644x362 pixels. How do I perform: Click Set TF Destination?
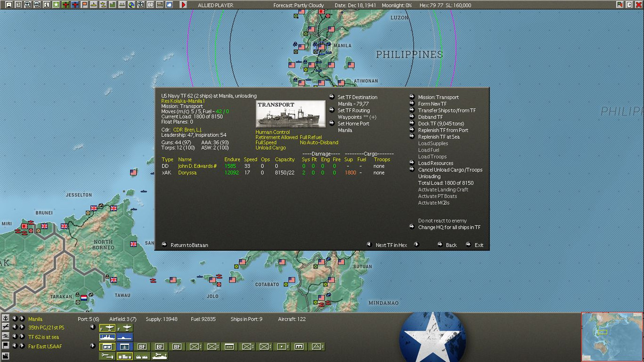coord(357,97)
